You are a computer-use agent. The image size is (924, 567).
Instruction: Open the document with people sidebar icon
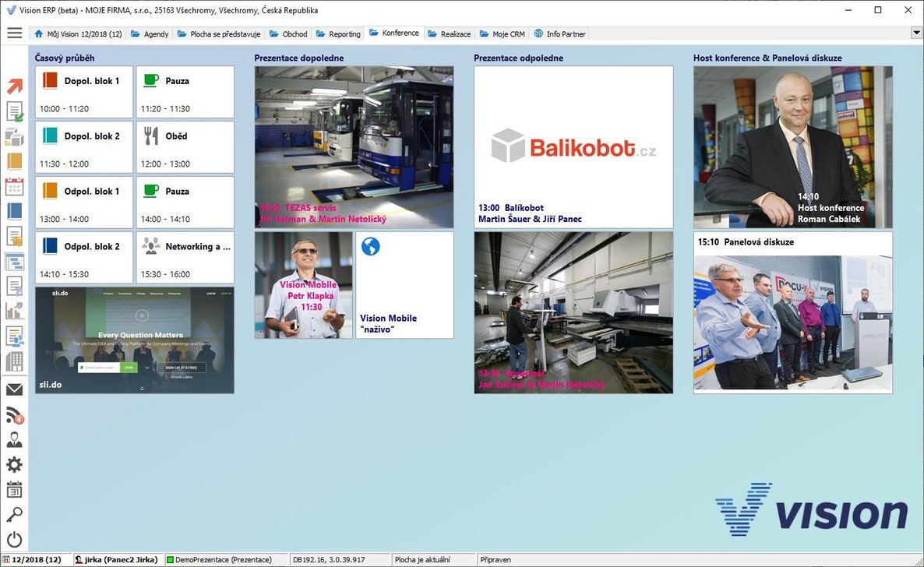14,336
